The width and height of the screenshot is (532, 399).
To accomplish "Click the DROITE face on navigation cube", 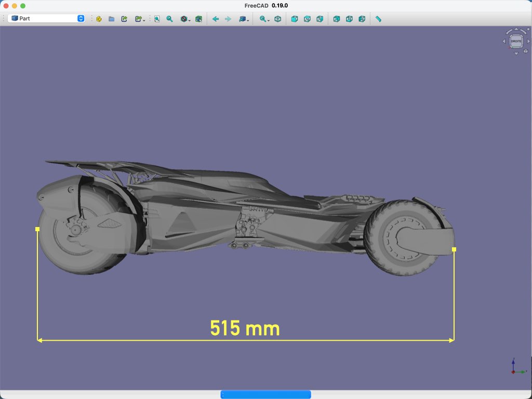I will click(516, 41).
